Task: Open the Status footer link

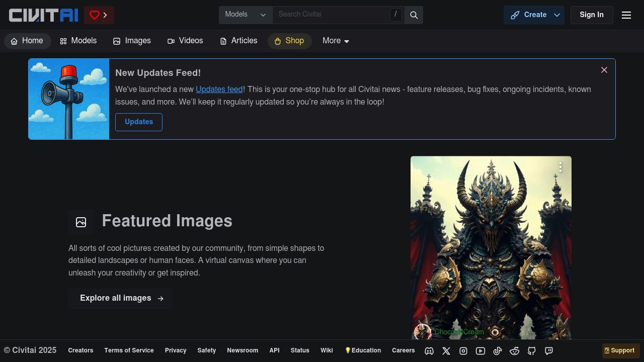Action: pos(300,351)
